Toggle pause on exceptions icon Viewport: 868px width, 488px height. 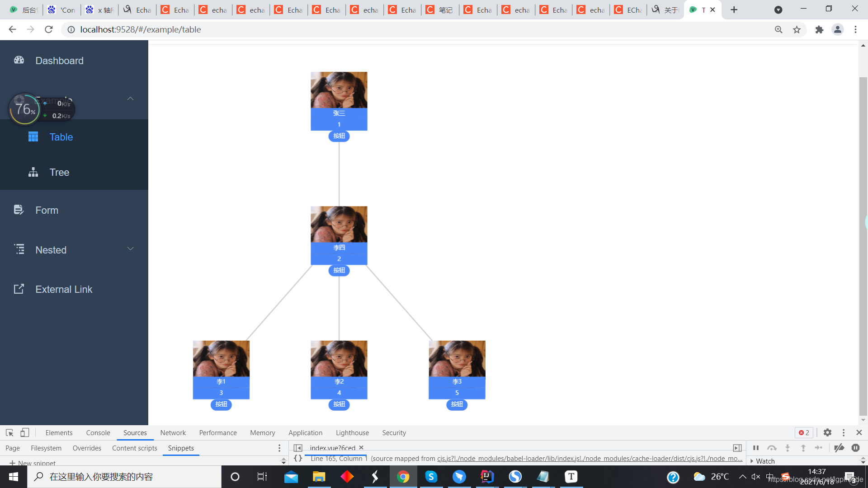click(855, 448)
